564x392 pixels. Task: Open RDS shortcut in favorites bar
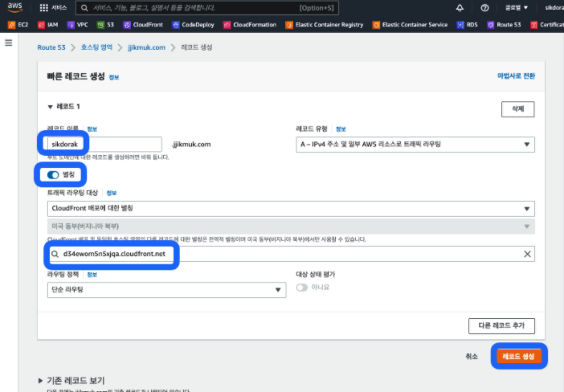[x=468, y=25]
